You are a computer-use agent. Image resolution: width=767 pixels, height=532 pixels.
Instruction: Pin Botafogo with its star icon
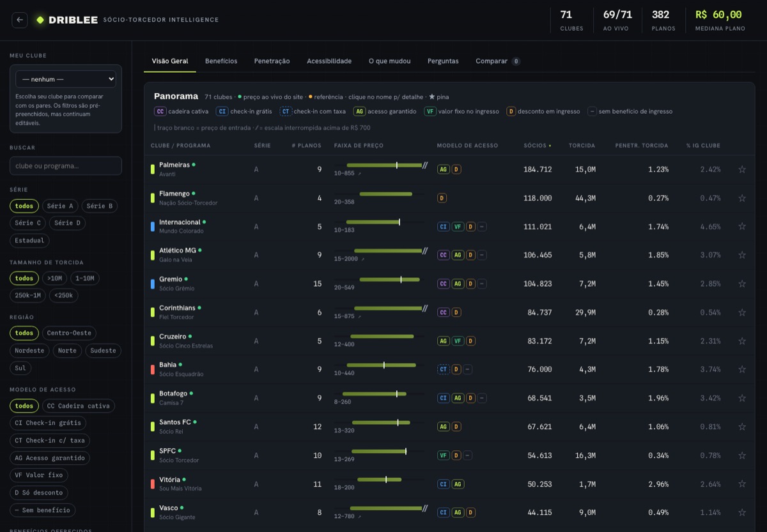pos(742,398)
